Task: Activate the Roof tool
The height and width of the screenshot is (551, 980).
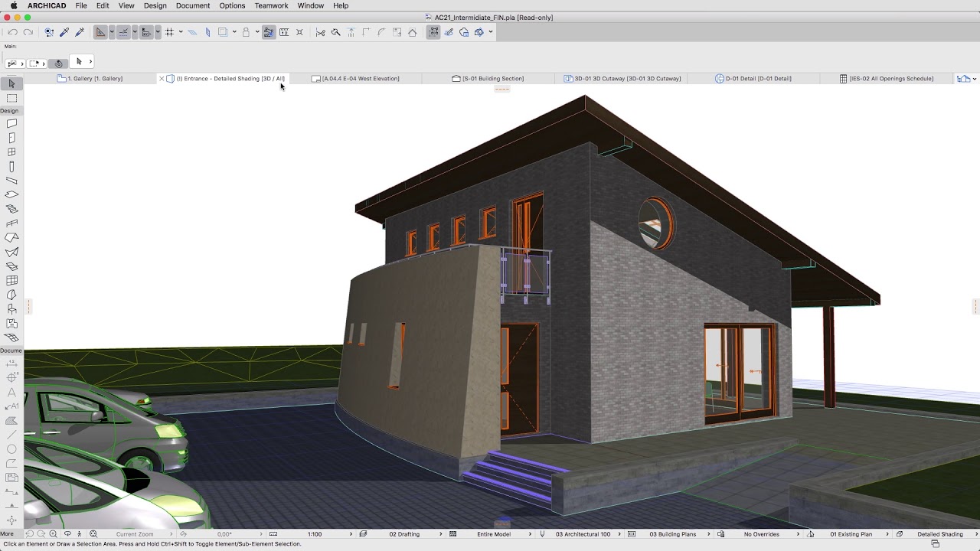Action: (11, 238)
